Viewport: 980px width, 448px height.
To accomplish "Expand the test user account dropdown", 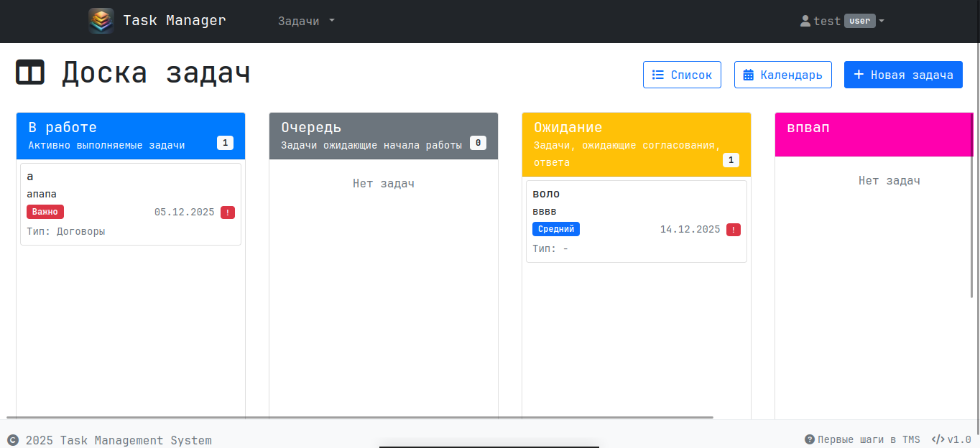I will point(842,22).
